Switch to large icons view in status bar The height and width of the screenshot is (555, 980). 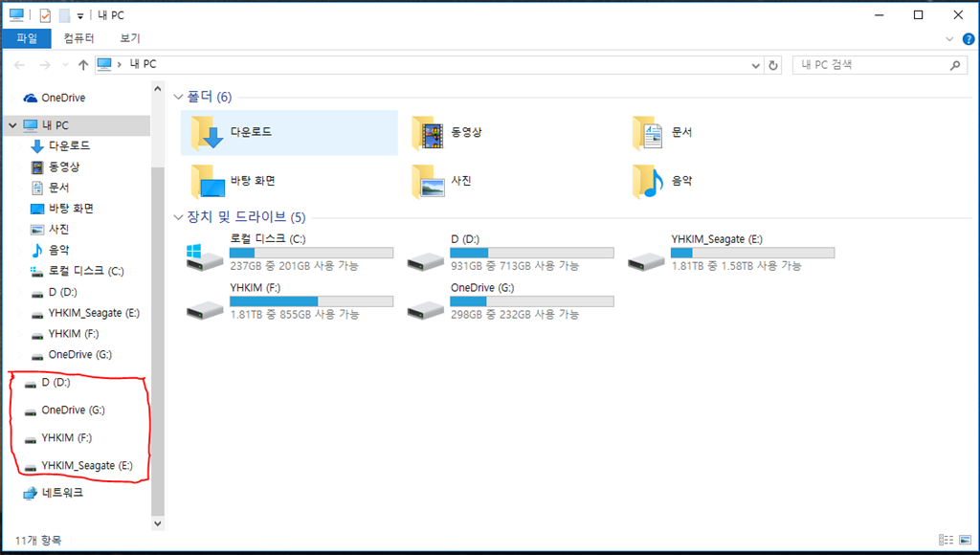(966, 540)
